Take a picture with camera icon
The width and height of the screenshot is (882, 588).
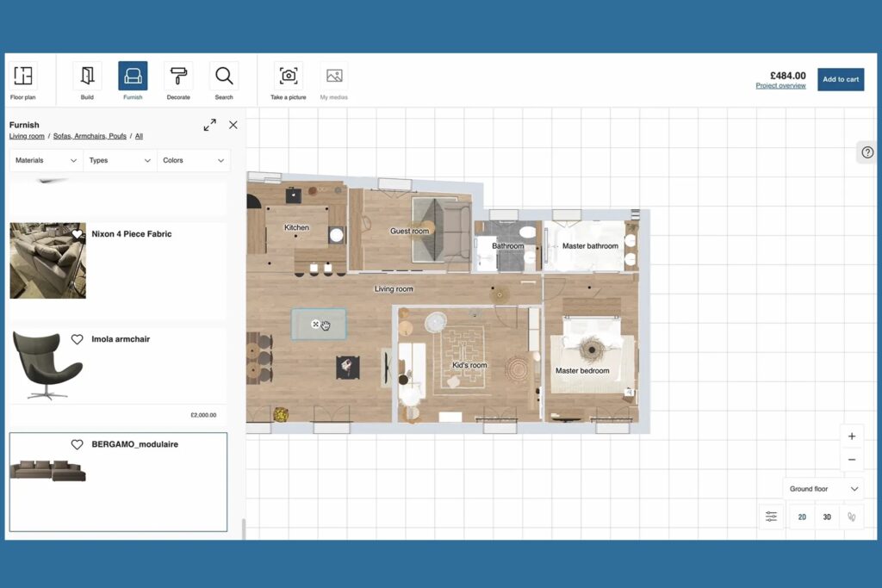tap(289, 77)
